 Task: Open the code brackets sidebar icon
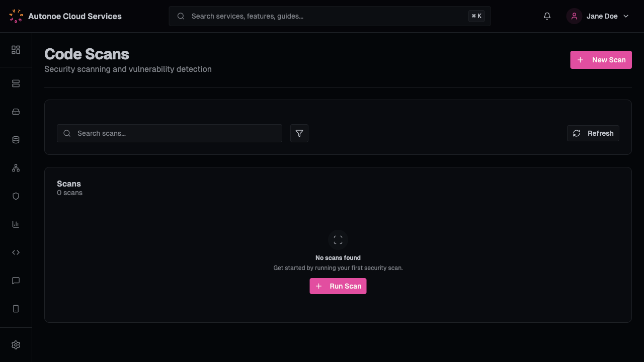[x=16, y=252]
